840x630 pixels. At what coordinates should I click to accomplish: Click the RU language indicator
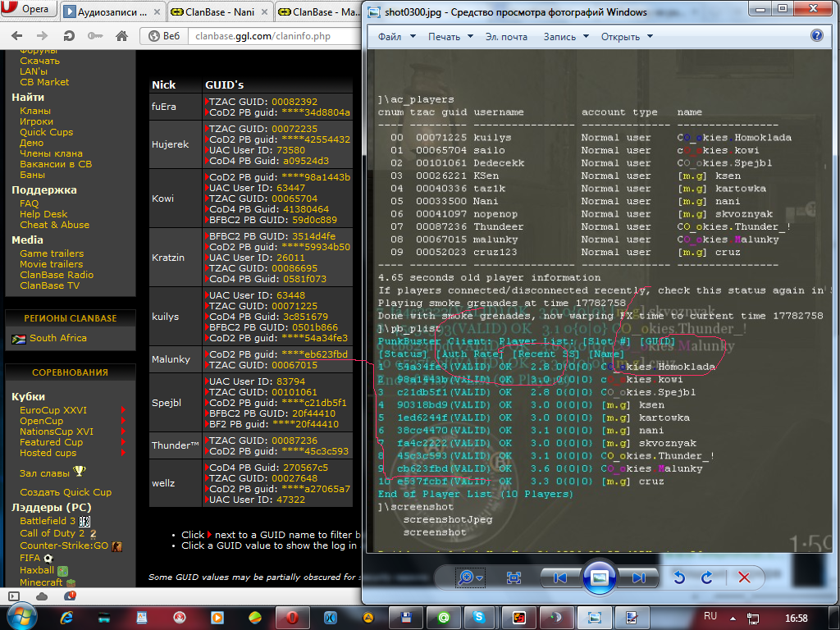[710, 616]
